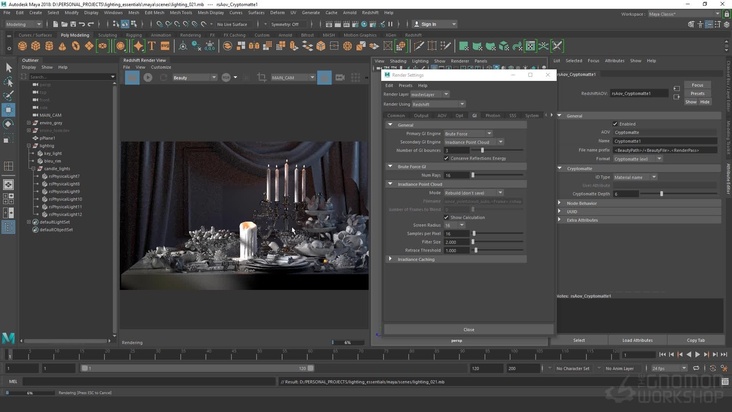732x412 pixels.
Task: Expand the defaultLightSet node in Outliner
Action: coord(28,222)
